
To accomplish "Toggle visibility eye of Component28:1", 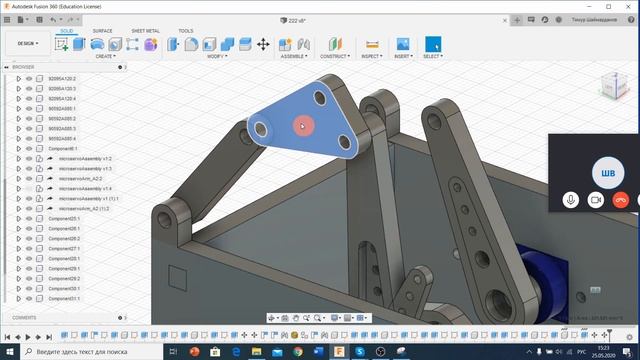I will pyautogui.click(x=29, y=258).
